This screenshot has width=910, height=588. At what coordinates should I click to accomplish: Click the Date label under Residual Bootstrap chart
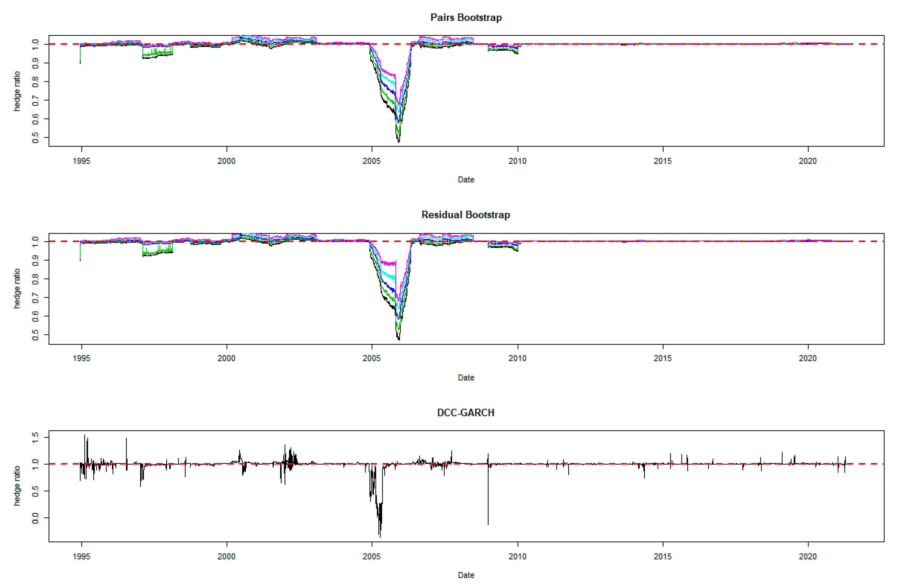pyautogui.click(x=466, y=378)
